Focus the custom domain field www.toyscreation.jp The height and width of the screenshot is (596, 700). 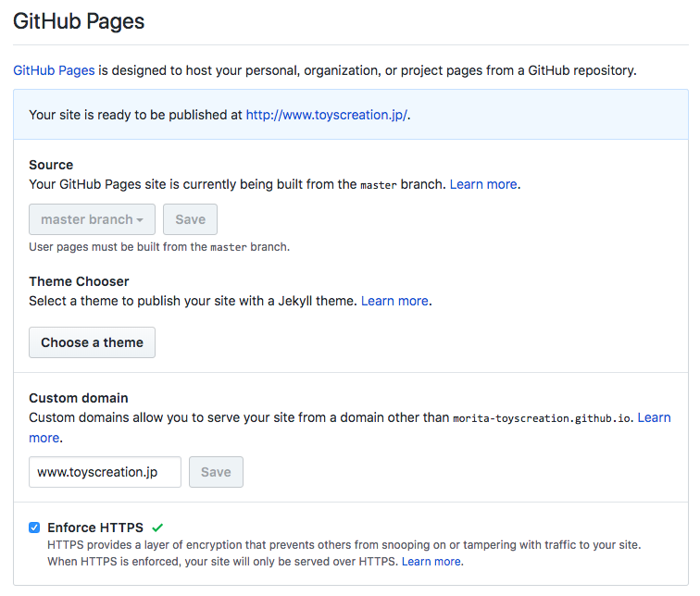click(105, 472)
